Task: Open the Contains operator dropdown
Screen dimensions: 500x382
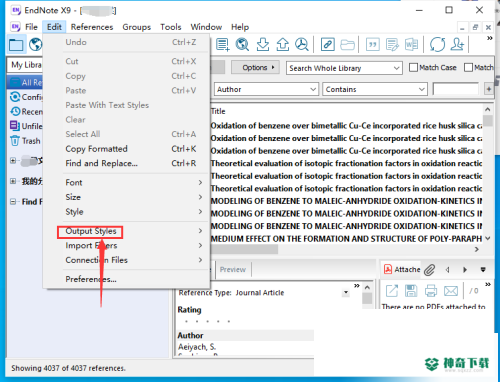Action: pyautogui.click(x=375, y=89)
